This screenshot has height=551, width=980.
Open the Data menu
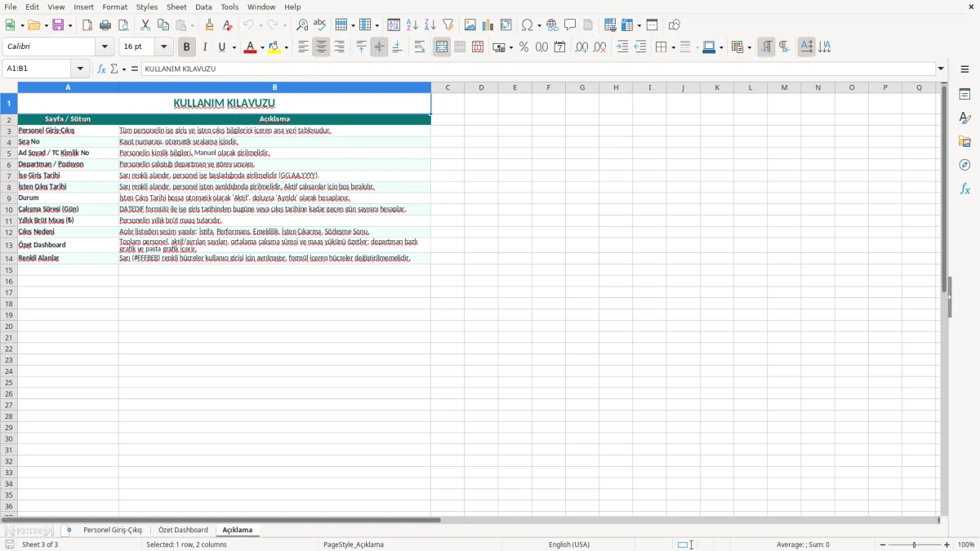click(204, 7)
